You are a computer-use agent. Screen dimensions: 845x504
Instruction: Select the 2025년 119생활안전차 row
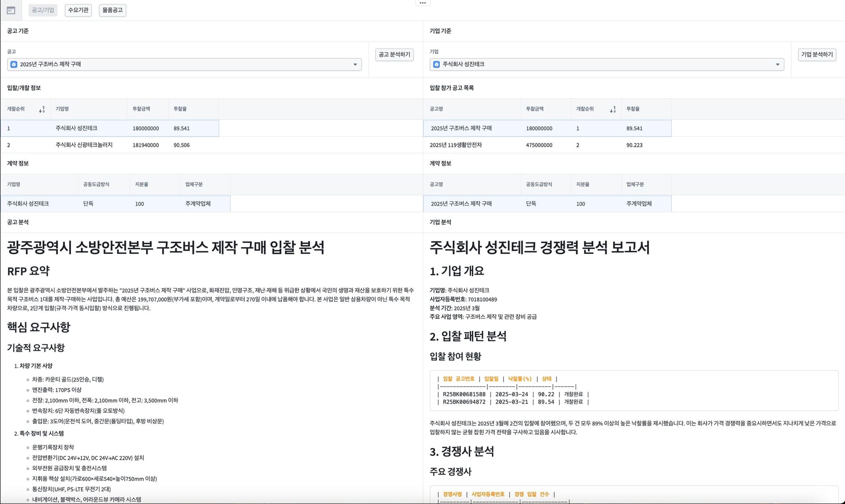455,145
